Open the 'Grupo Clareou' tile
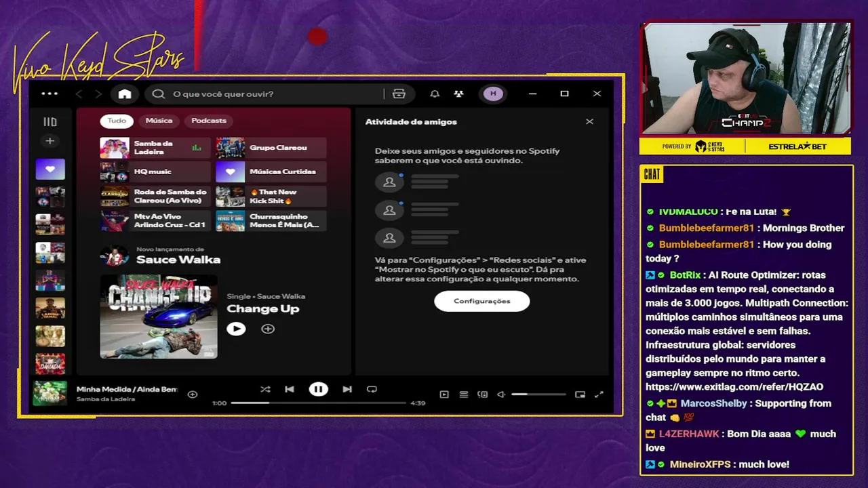 click(271, 148)
